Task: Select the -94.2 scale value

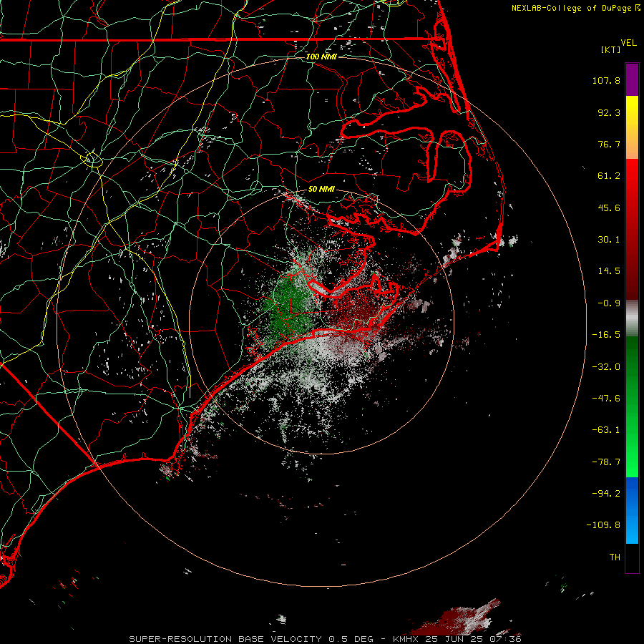Action: 606,493
